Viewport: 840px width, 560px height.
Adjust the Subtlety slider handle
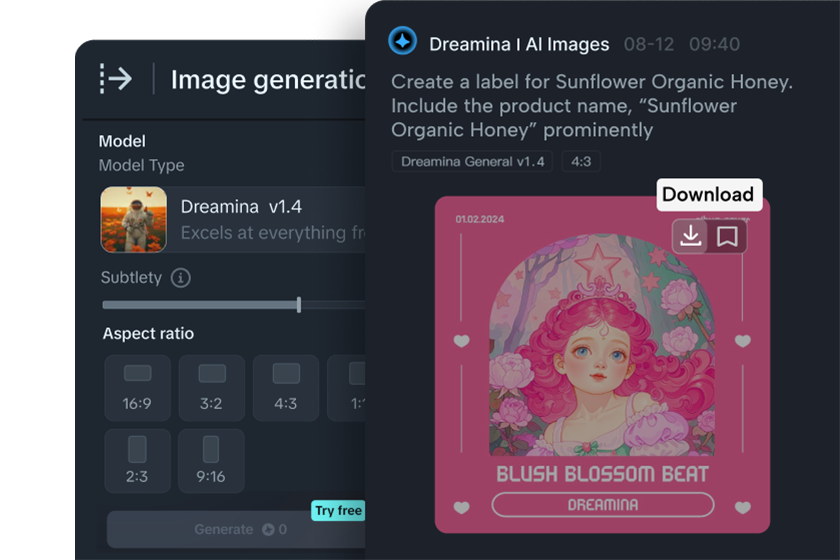[x=299, y=305]
